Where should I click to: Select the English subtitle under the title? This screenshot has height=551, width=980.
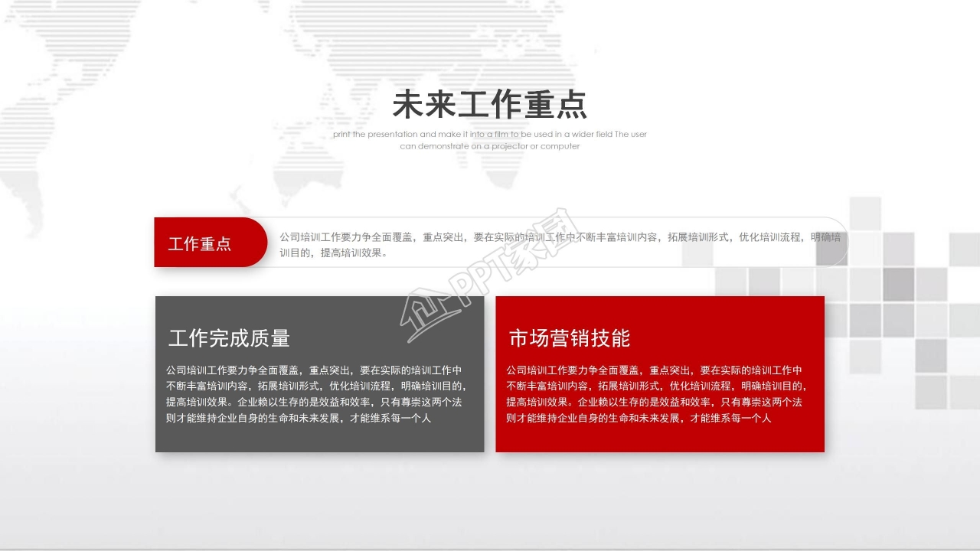click(490, 139)
